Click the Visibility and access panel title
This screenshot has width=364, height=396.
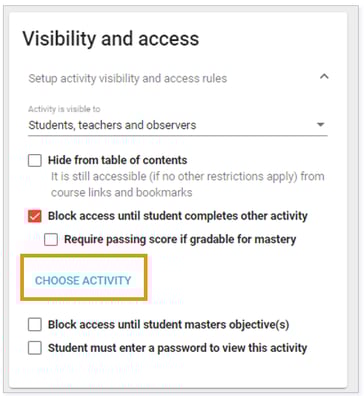(111, 38)
